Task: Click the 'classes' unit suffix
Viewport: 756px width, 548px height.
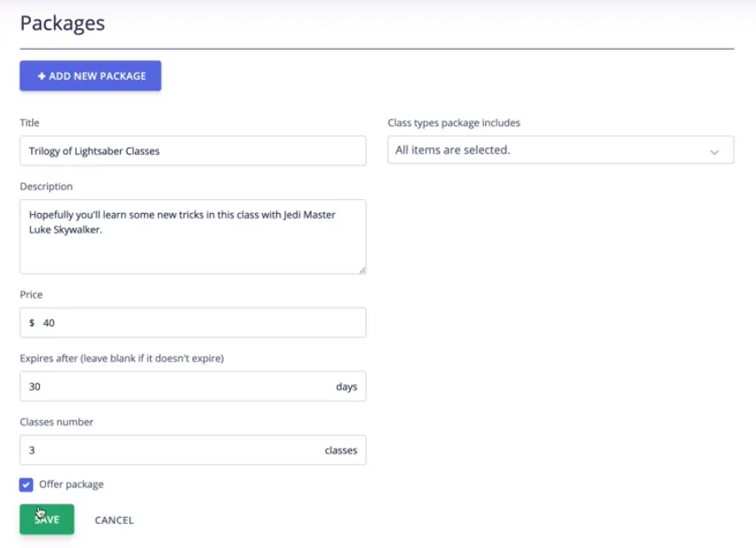Action: (340, 450)
